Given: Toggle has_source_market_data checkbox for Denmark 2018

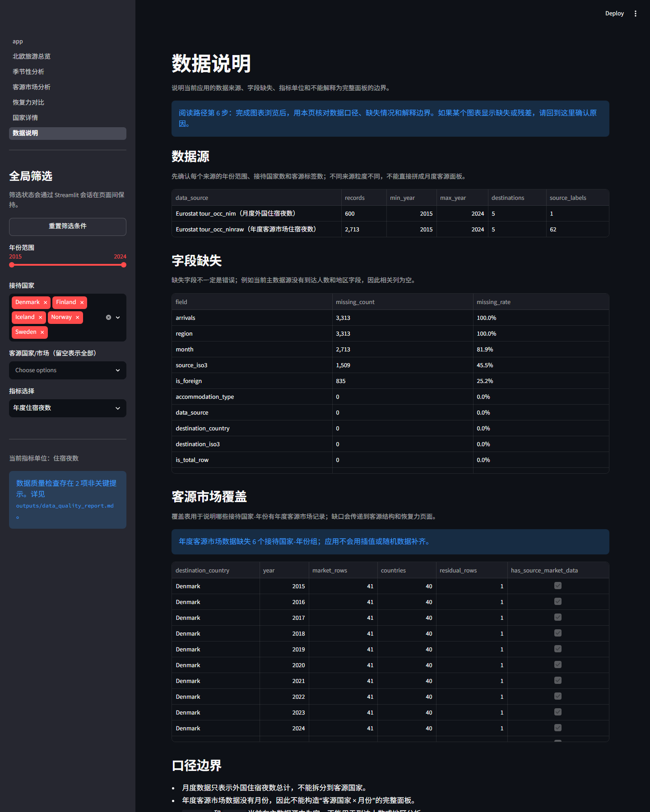Looking at the screenshot, I should tap(558, 633).
